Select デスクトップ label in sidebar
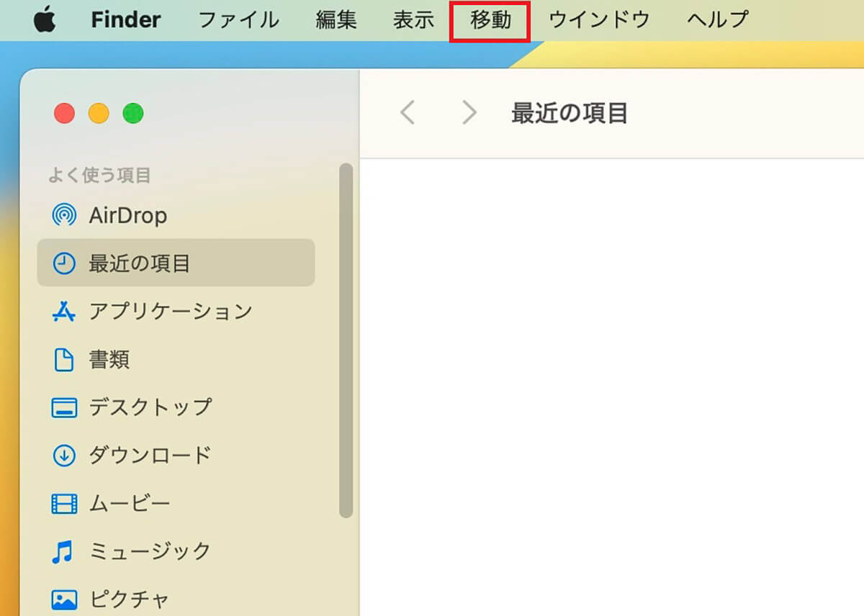 coord(150,407)
